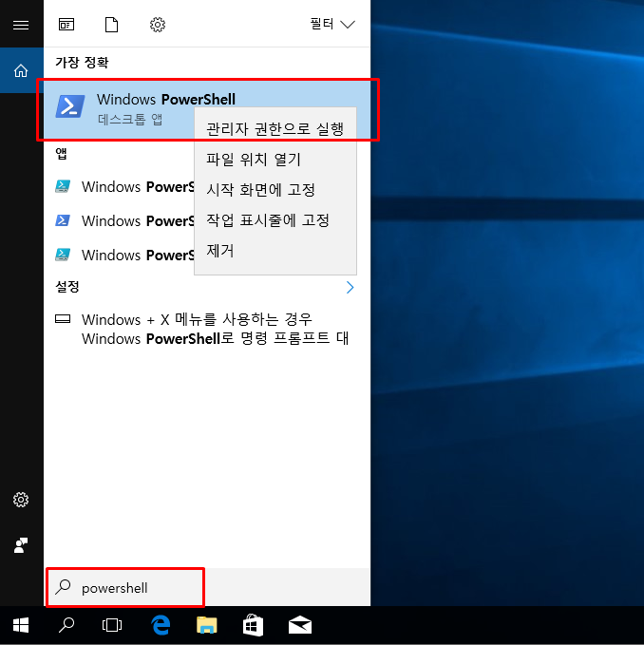This screenshot has width=644, height=645.
Task: Open Mail app from taskbar
Action: (x=300, y=625)
